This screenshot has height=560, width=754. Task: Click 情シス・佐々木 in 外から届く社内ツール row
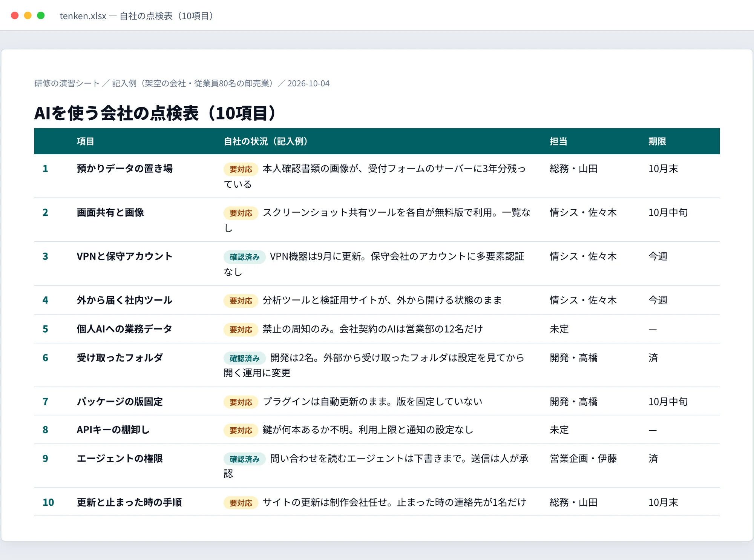pyautogui.click(x=583, y=300)
